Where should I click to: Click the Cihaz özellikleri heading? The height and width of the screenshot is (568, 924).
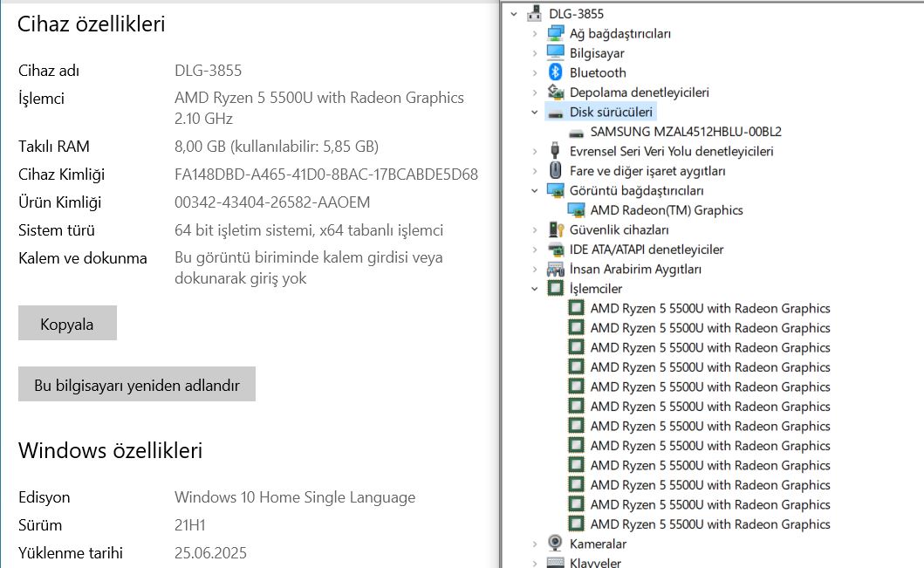click(92, 24)
